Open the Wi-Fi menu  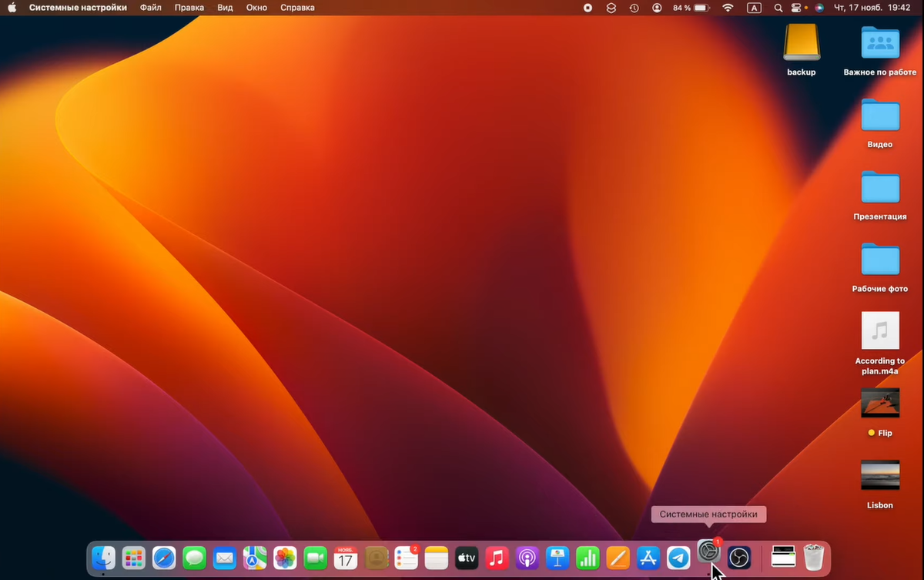click(x=728, y=8)
